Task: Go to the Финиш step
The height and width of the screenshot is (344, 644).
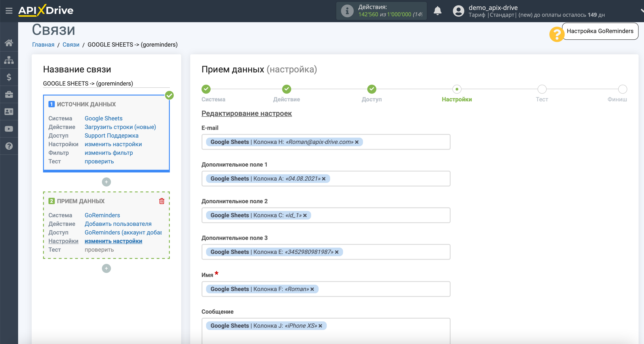Action: click(x=622, y=89)
